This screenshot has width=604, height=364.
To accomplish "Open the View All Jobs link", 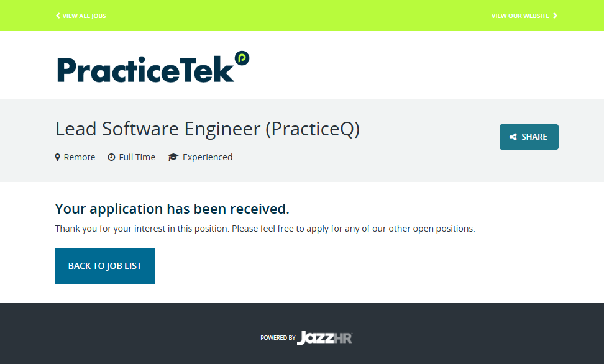I will tap(84, 16).
